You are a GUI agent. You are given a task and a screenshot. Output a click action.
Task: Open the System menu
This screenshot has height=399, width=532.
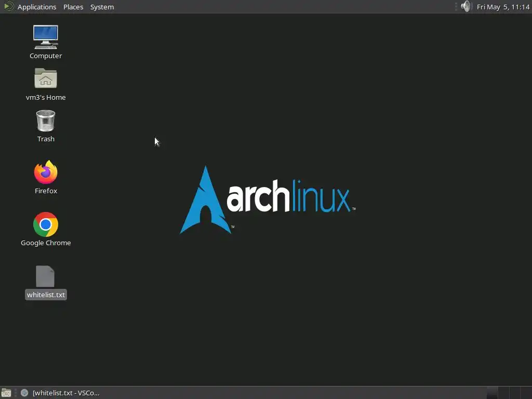click(x=102, y=7)
